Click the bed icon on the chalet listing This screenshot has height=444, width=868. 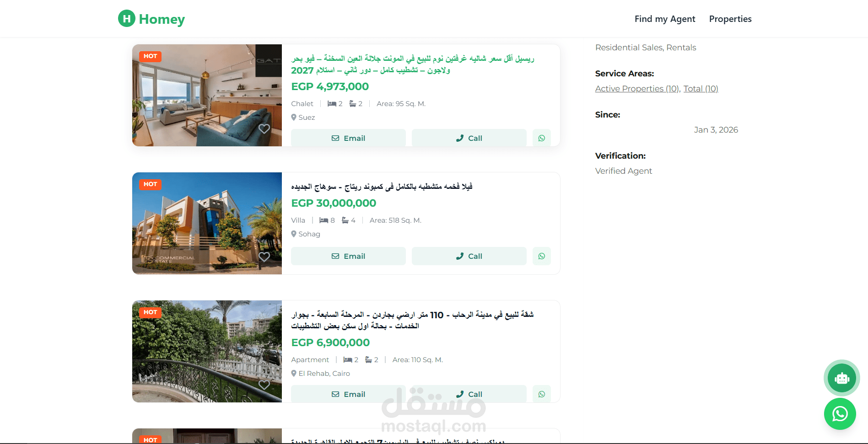click(x=332, y=104)
